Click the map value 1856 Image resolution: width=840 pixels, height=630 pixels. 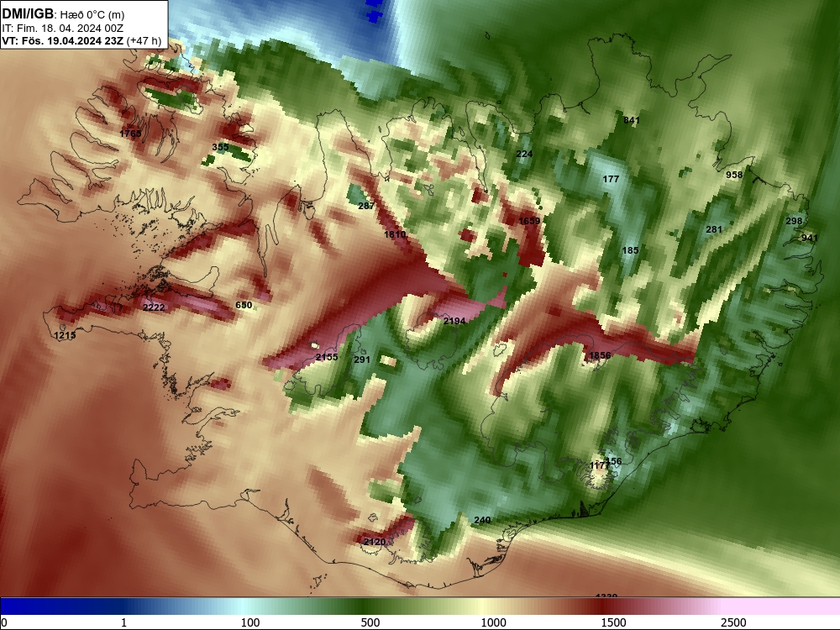point(600,355)
